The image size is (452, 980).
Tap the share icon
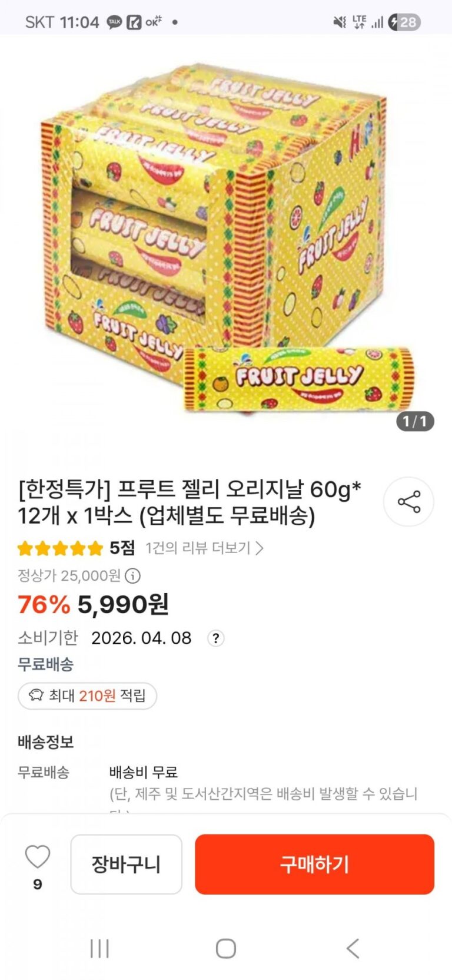click(x=408, y=502)
